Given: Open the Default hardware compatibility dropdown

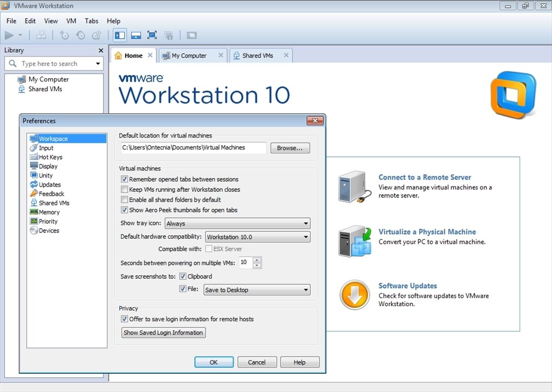Looking at the screenshot, I should [x=258, y=237].
